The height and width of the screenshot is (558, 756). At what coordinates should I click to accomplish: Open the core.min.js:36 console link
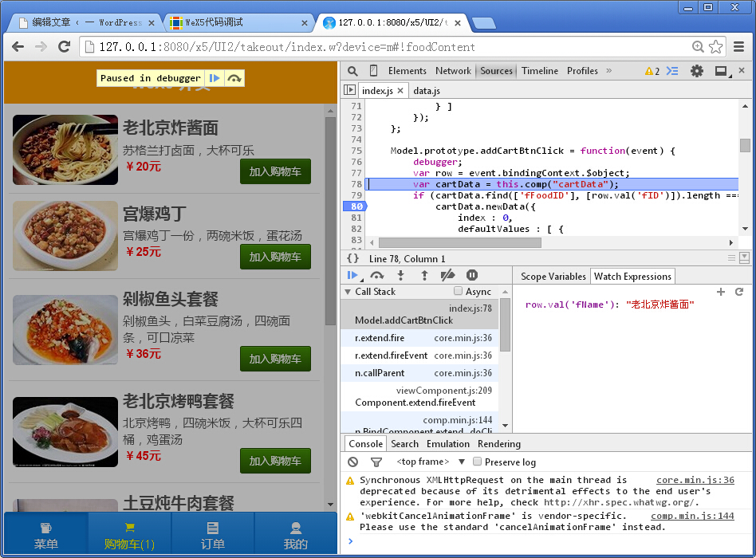695,479
